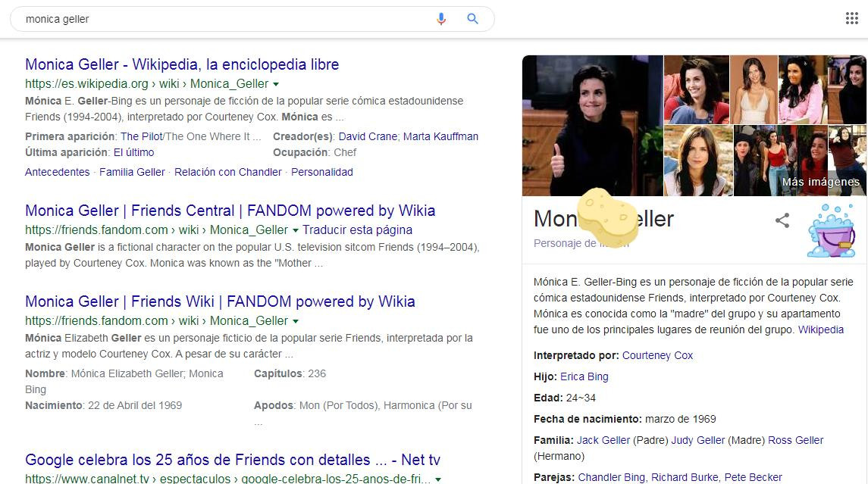Click Marta Kauffman creator link
This screenshot has width=868, height=484.
click(440, 136)
